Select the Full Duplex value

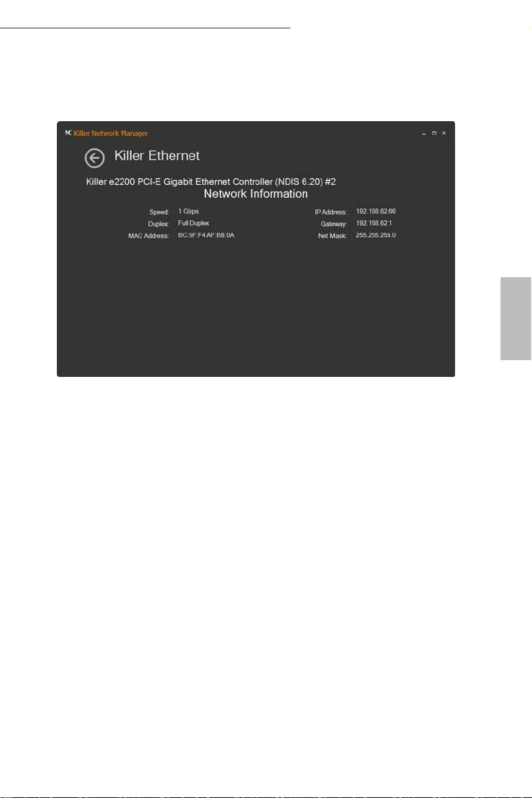click(193, 224)
